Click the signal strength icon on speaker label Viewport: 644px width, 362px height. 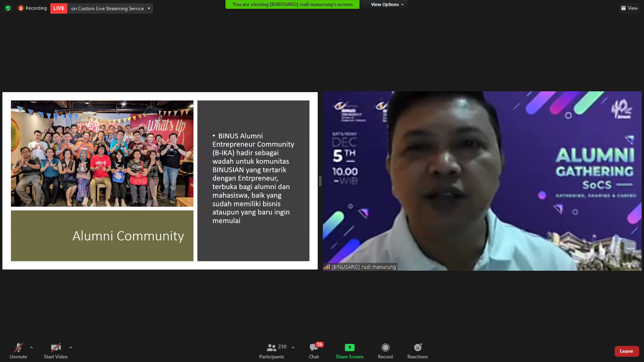[x=327, y=267]
